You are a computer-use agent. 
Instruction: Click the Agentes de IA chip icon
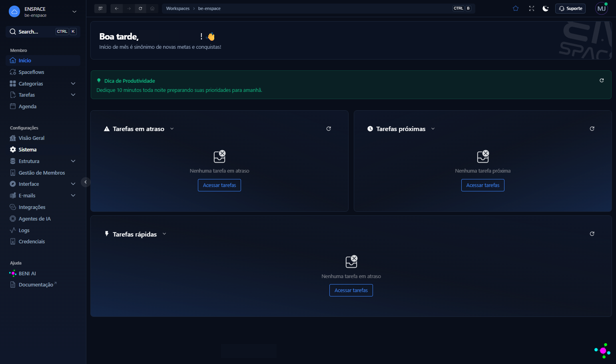pyautogui.click(x=13, y=219)
